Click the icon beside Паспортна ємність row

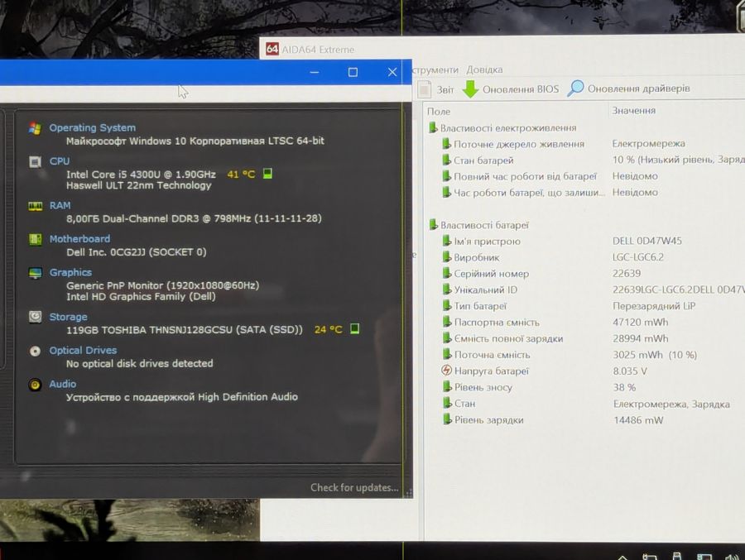(447, 322)
